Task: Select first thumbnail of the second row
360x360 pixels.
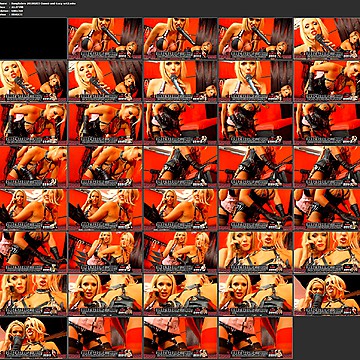Action: 33,81
